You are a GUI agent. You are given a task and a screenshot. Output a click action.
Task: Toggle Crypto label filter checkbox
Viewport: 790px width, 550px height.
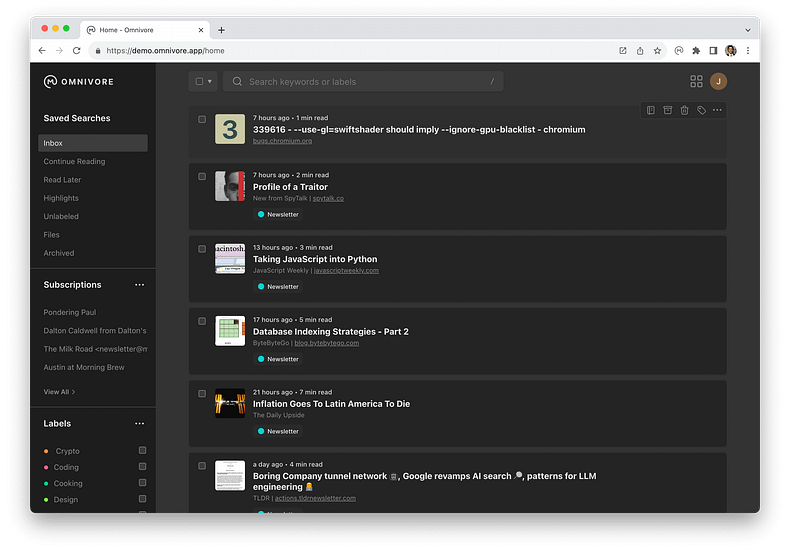tap(143, 450)
